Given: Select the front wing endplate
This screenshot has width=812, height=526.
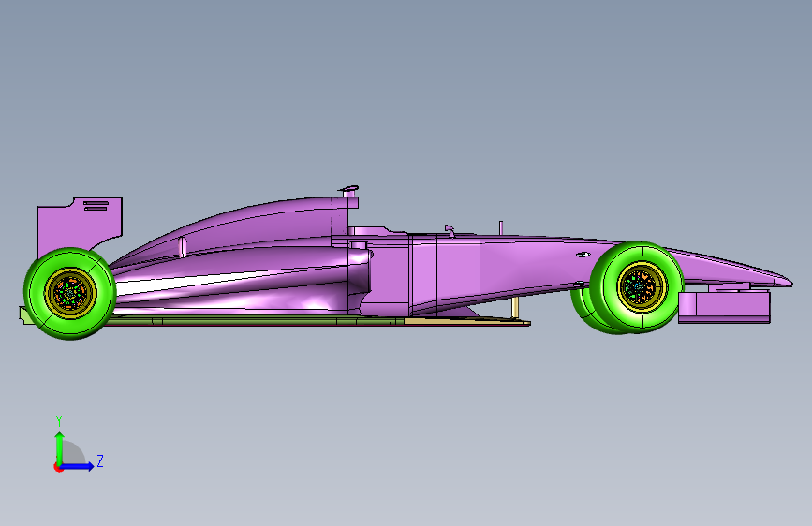Looking at the screenshot, I should [724, 307].
